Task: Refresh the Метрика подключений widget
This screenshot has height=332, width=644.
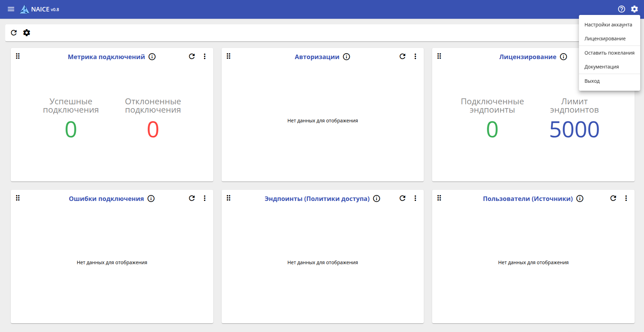Action: (192, 56)
